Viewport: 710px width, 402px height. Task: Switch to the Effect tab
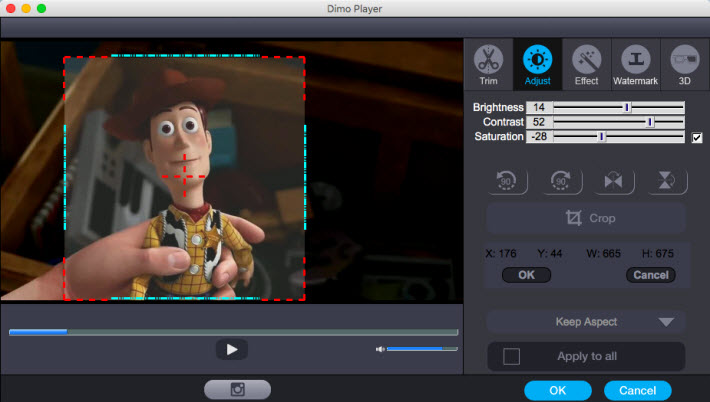586,64
